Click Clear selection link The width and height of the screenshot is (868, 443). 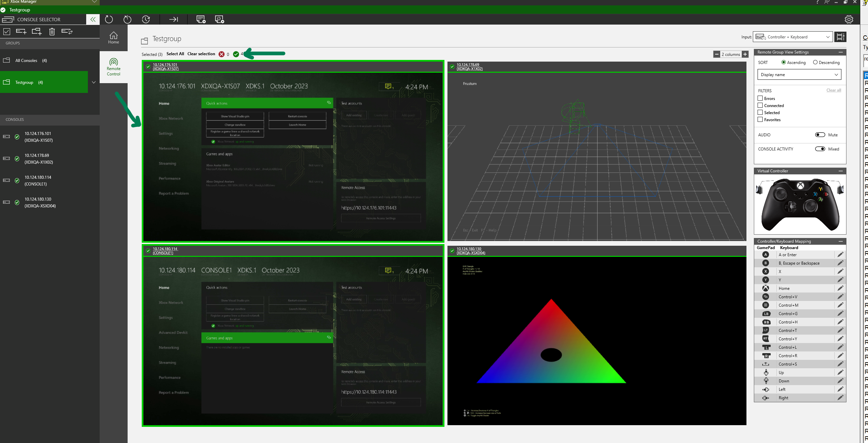(x=201, y=54)
